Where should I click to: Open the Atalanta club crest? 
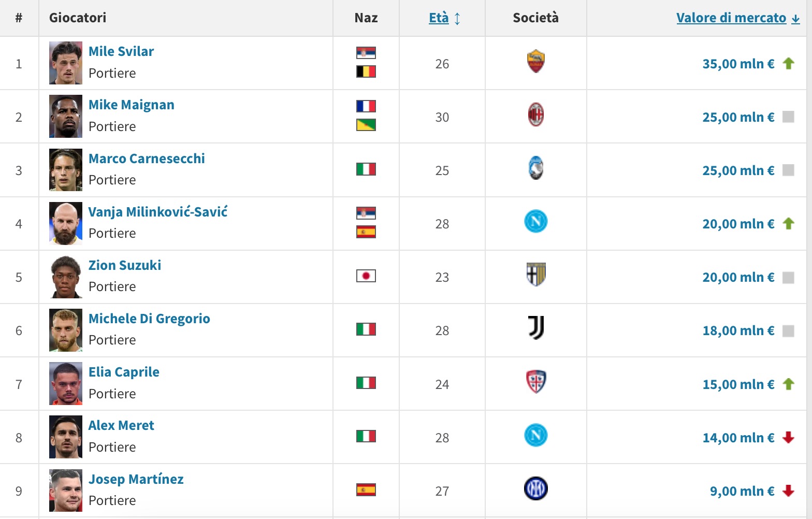coord(536,168)
